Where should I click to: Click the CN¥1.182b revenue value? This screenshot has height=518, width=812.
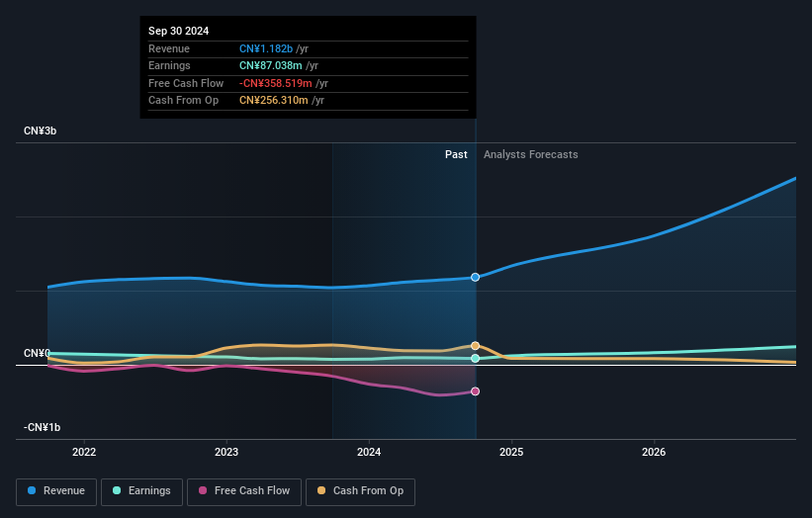266,48
